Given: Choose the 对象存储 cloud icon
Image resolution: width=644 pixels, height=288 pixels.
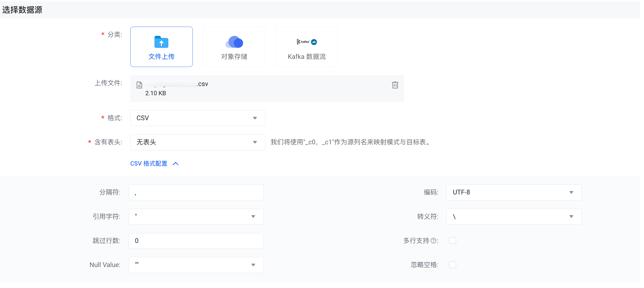Looking at the screenshot, I should point(234,42).
